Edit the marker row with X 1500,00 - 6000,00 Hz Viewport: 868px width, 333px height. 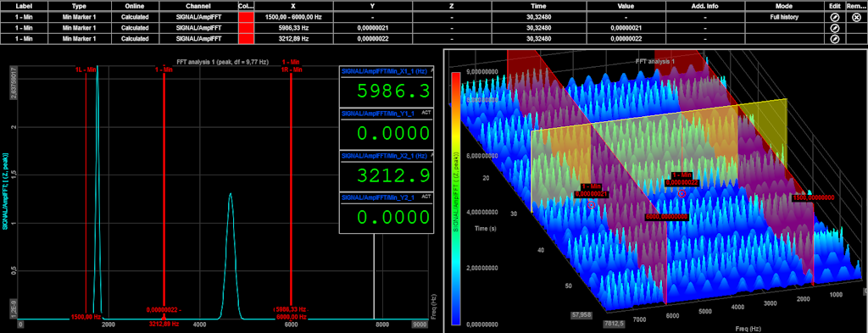tap(835, 17)
